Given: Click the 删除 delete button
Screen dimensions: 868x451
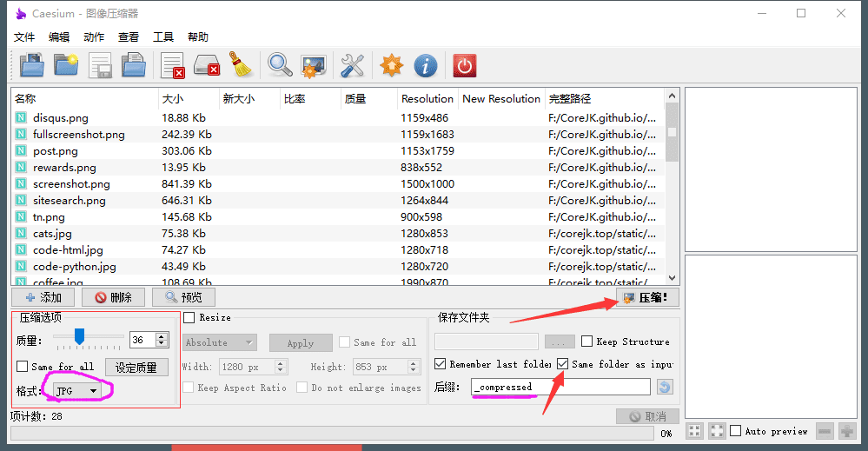Looking at the screenshot, I should coord(113,297).
